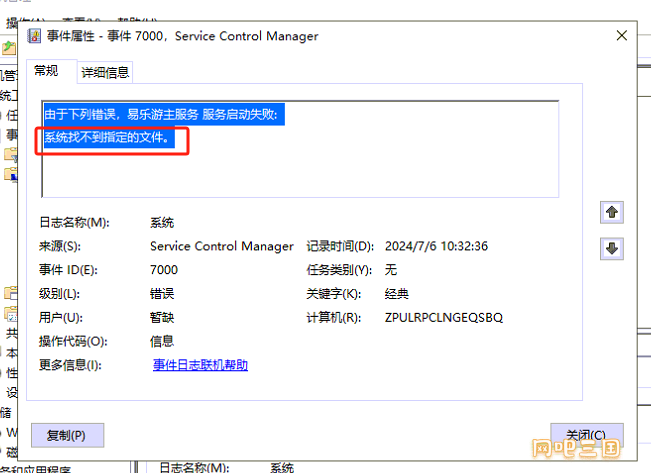Click the event properties title bar icon

point(34,36)
